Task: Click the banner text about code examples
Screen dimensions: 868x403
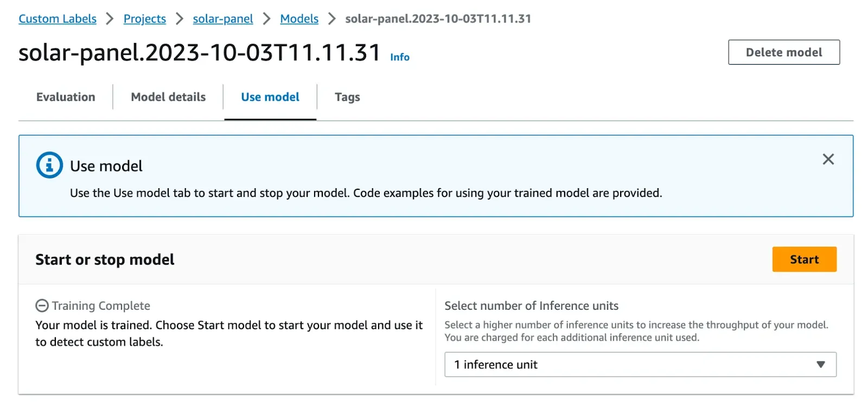Action: (366, 193)
